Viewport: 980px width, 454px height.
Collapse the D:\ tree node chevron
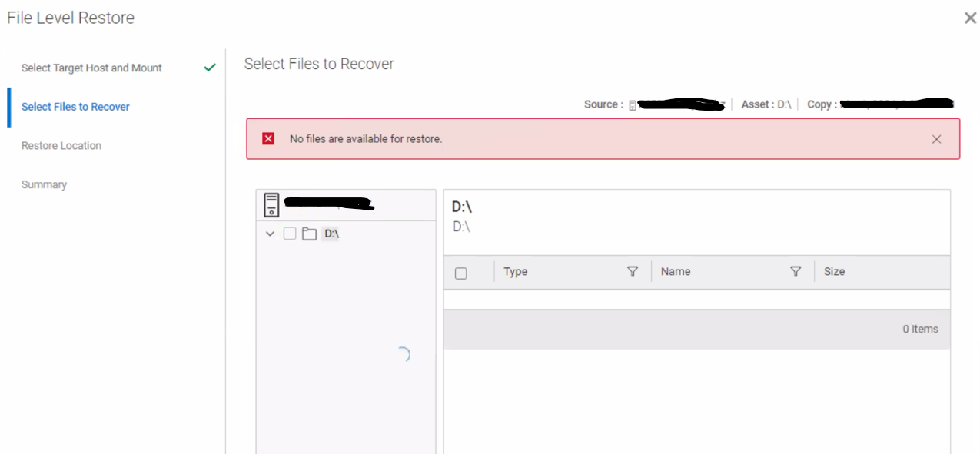click(269, 233)
